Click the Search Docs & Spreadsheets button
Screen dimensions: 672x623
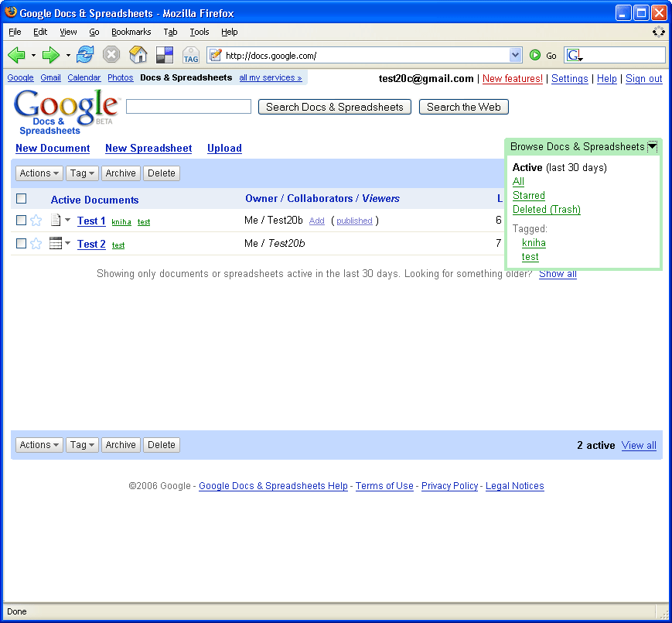(x=335, y=108)
